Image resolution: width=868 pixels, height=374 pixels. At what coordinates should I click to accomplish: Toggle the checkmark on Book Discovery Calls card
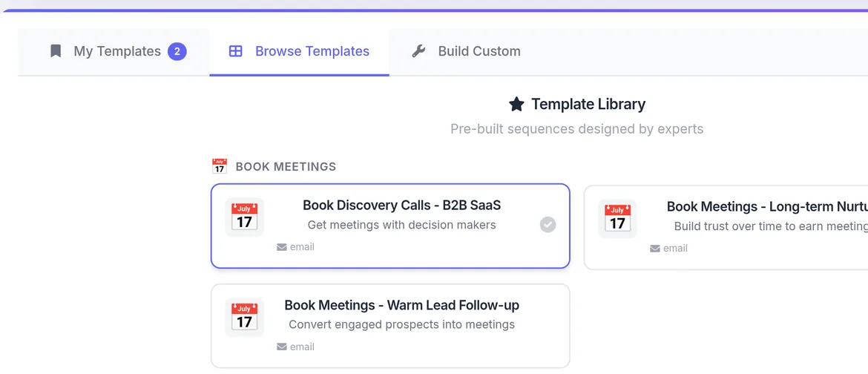coord(548,225)
